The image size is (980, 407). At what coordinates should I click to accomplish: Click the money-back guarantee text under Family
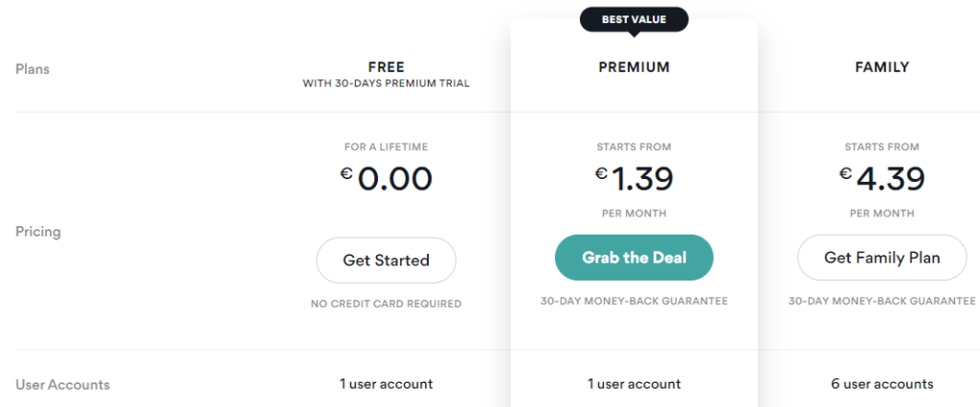point(881,301)
